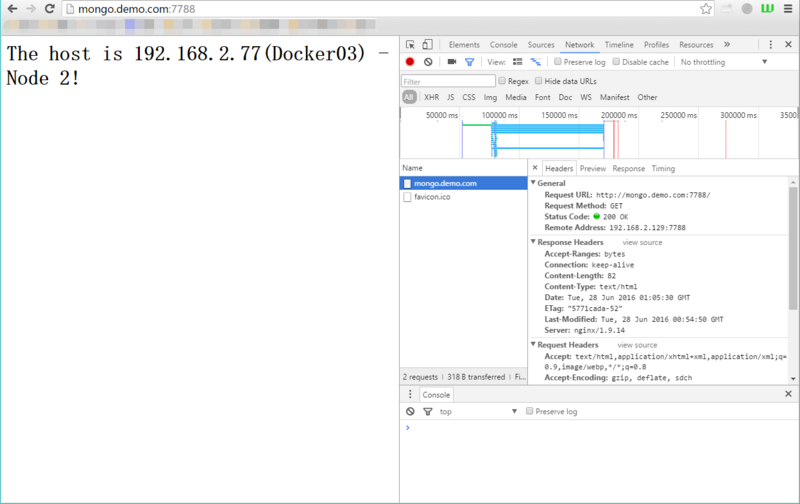Screen dimensions: 800x504
Task: Filter requests by WS type
Action: [586, 97]
